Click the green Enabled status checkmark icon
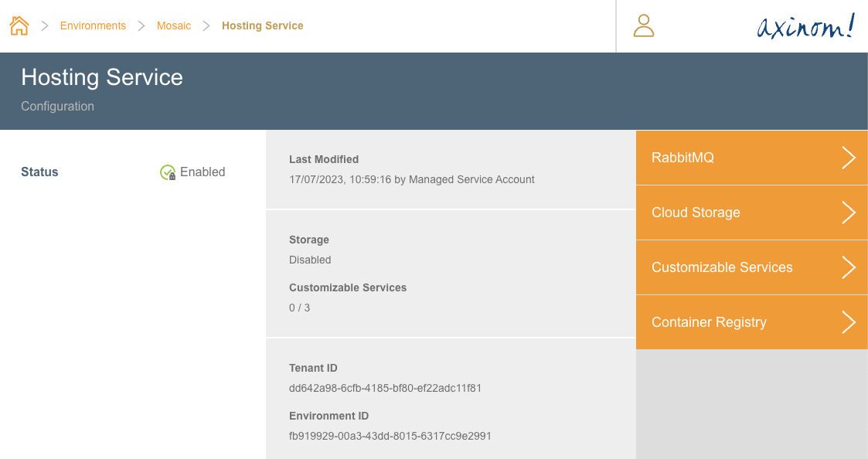Image resolution: width=868 pixels, height=459 pixels. [168, 172]
